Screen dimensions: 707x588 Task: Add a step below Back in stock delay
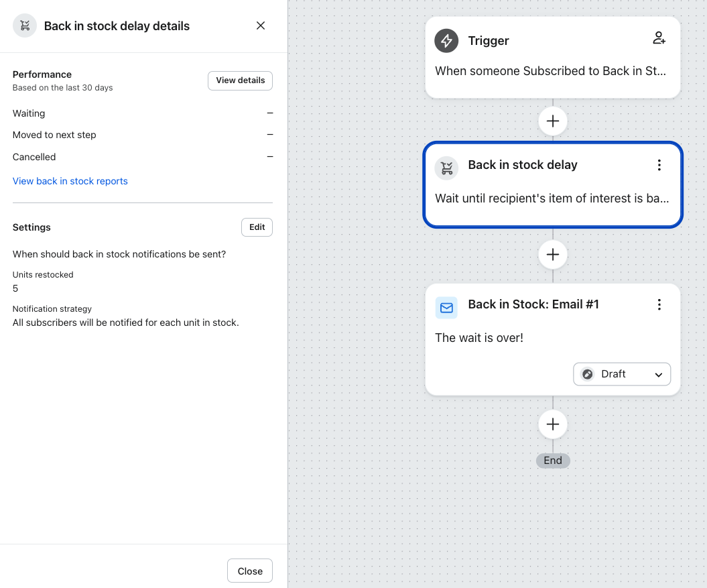coord(553,255)
